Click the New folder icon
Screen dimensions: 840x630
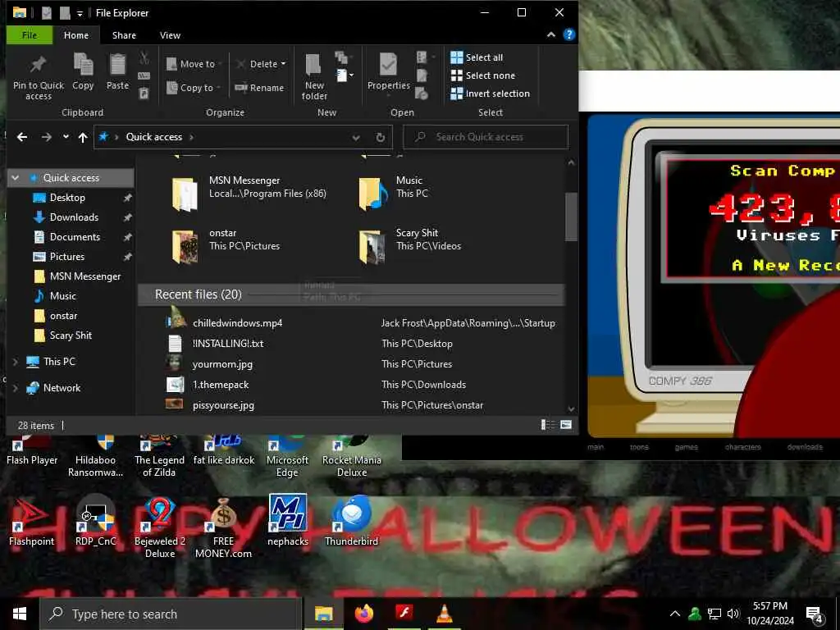pos(314,66)
